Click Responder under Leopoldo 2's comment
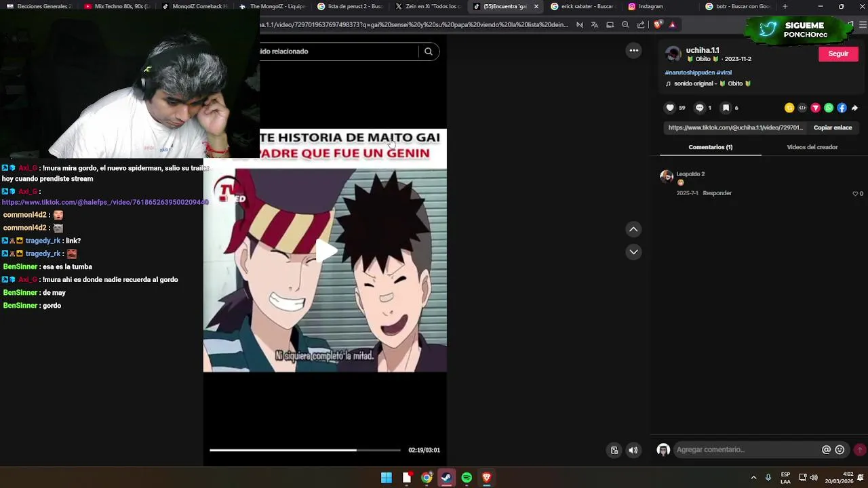This screenshot has height=488, width=868. coord(717,193)
